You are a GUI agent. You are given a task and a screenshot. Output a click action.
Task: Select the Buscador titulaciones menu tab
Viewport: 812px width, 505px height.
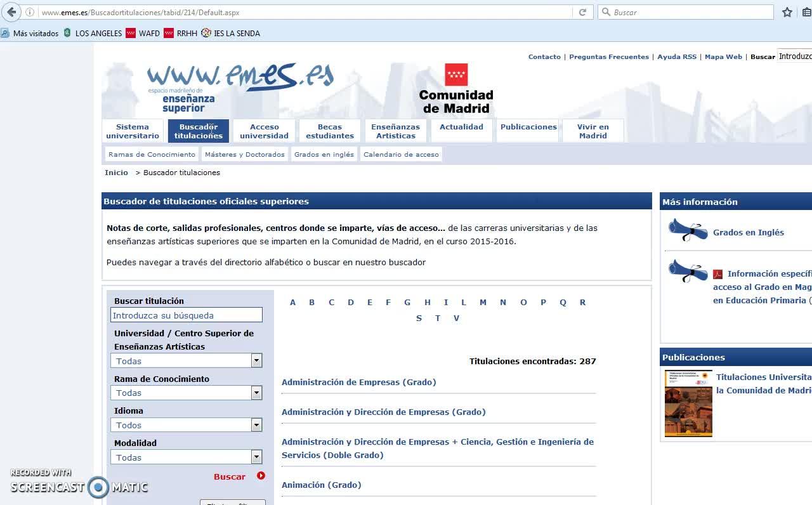click(x=199, y=131)
